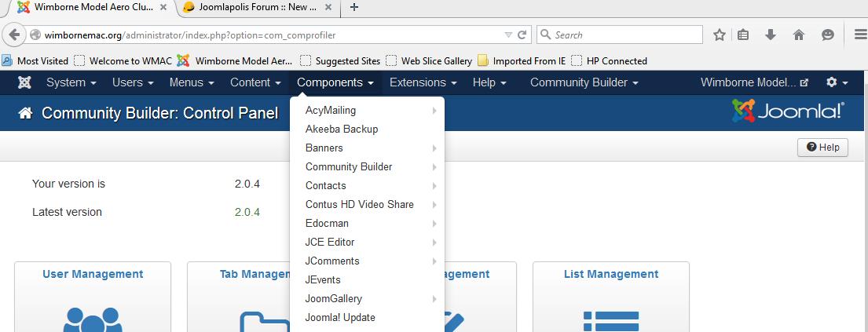Open the Tab Management link
The width and height of the screenshot is (868, 332).
click(x=255, y=275)
